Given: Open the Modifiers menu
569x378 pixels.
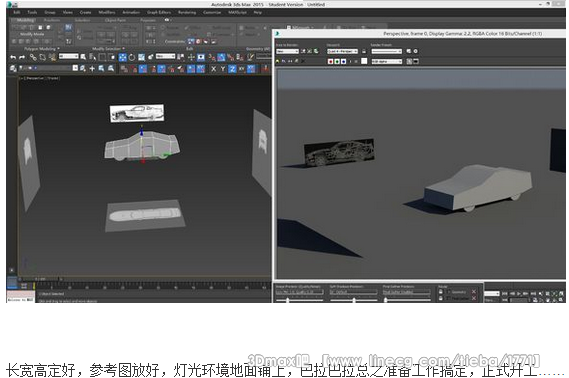Looking at the screenshot, I should pyautogui.click(x=107, y=12).
